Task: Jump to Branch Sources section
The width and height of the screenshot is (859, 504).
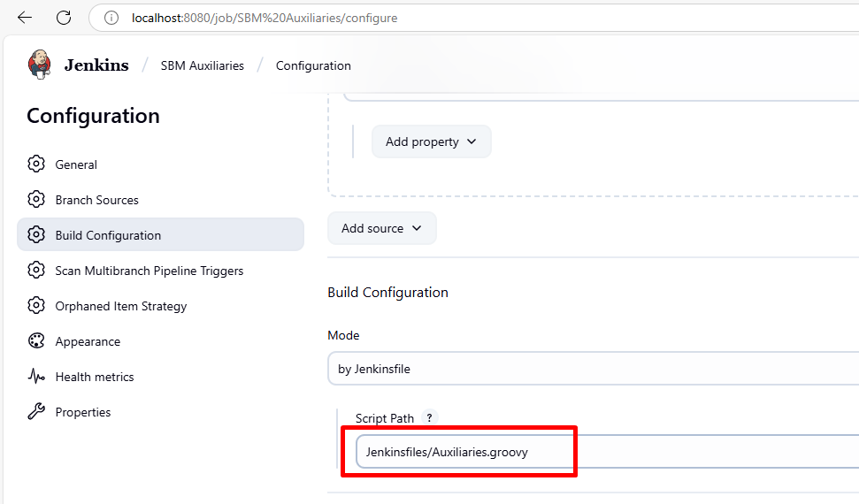Action: pyautogui.click(x=96, y=200)
